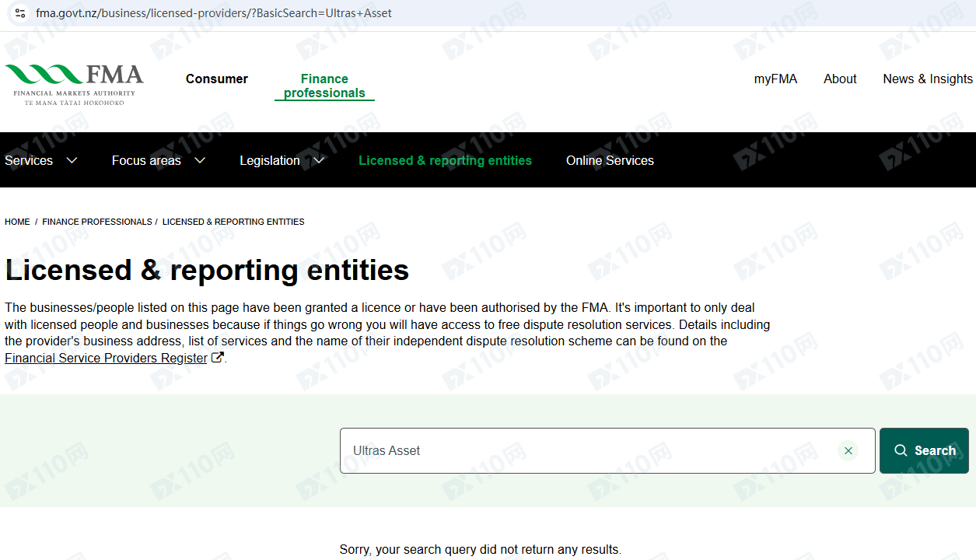Click the search box containing Ultras Asset

point(583,451)
